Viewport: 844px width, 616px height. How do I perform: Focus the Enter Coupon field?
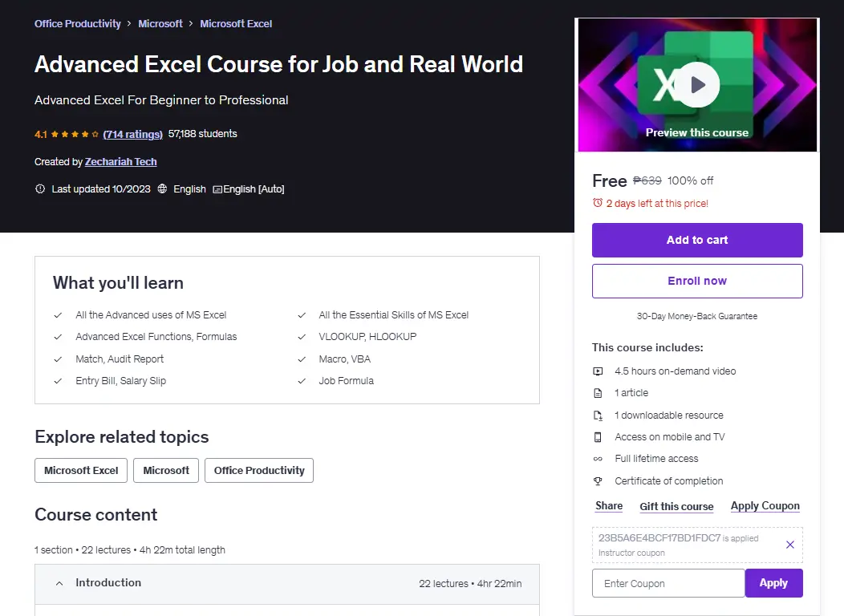pos(668,583)
